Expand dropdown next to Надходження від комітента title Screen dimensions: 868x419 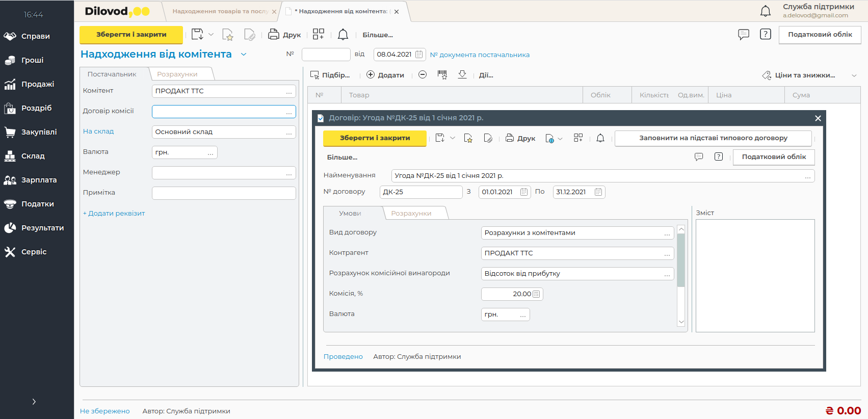pos(244,55)
